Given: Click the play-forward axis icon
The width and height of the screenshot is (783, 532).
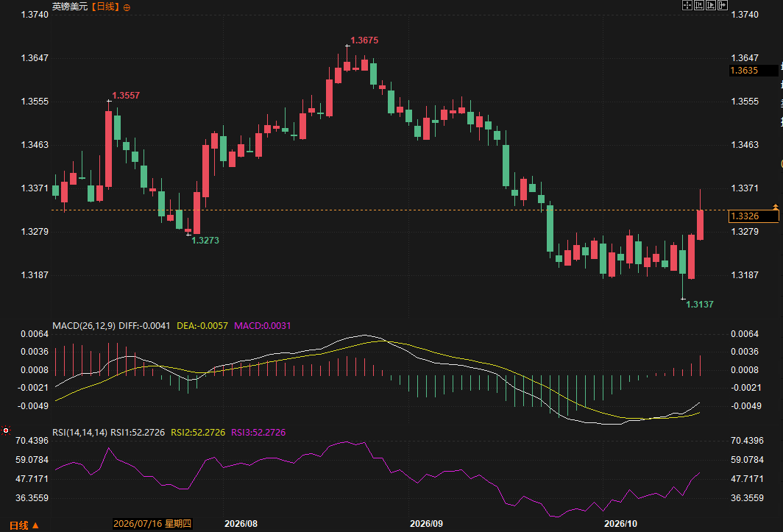Looking at the screenshot, I should pyautogui.click(x=711, y=5).
